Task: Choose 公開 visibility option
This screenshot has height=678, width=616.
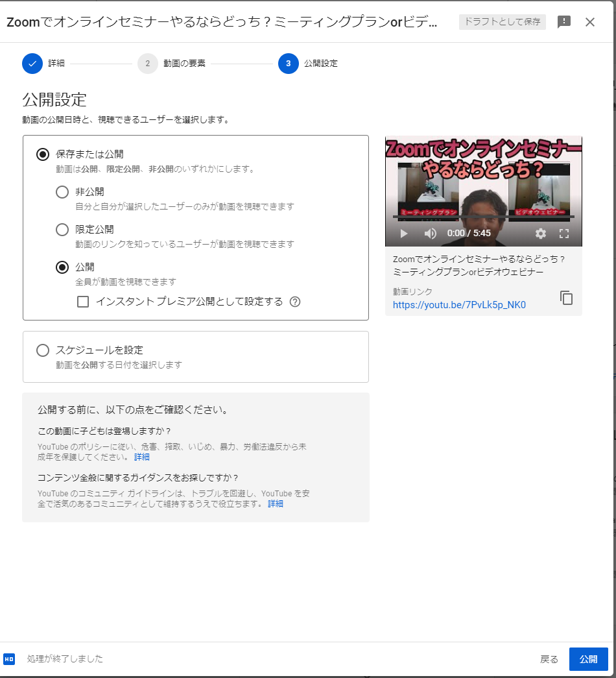Action: click(x=62, y=267)
